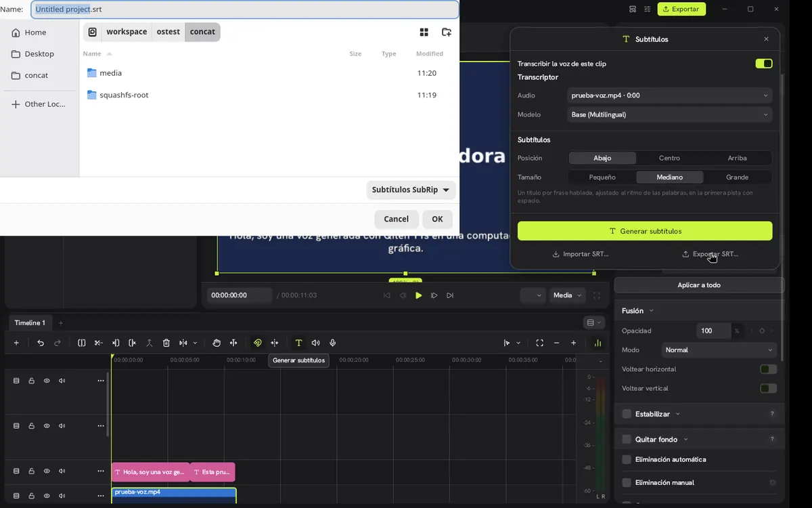
Task: Open the layout icon in the top bar
Action: point(632,9)
